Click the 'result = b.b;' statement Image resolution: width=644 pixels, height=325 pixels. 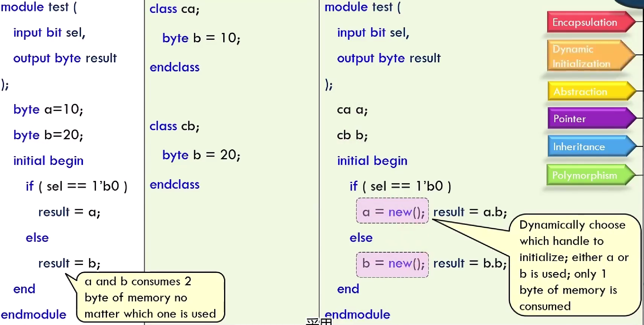470,264
